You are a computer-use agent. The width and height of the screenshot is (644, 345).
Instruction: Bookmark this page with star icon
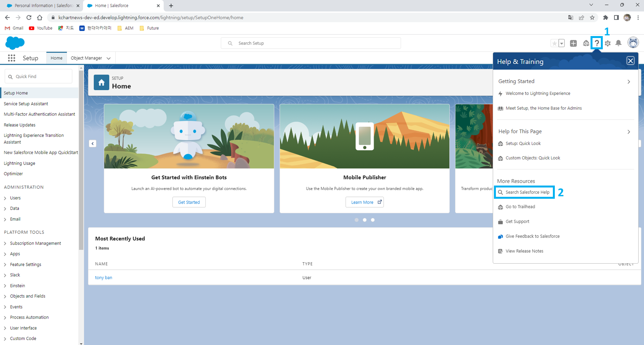592,18
